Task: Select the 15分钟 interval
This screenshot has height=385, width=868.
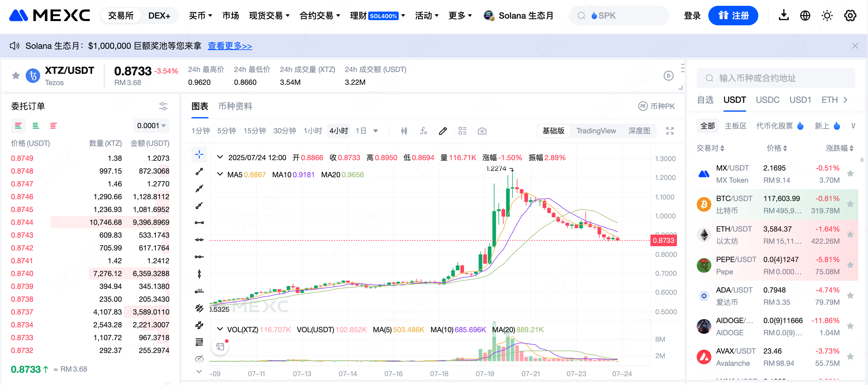Action: tap(254, 131)
